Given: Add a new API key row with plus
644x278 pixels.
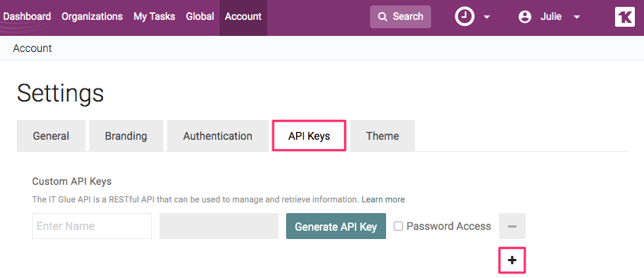Looking at the screenshot, I should 512,260.
